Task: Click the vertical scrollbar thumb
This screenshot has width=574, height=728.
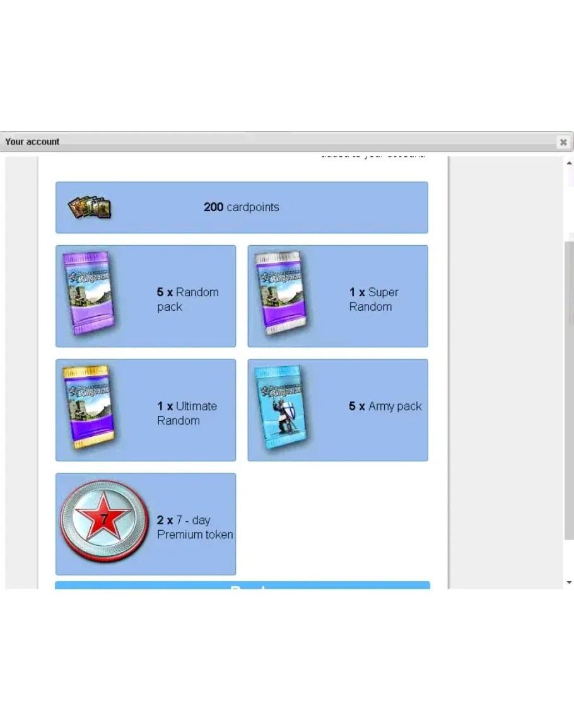Action: pos(569,391)
